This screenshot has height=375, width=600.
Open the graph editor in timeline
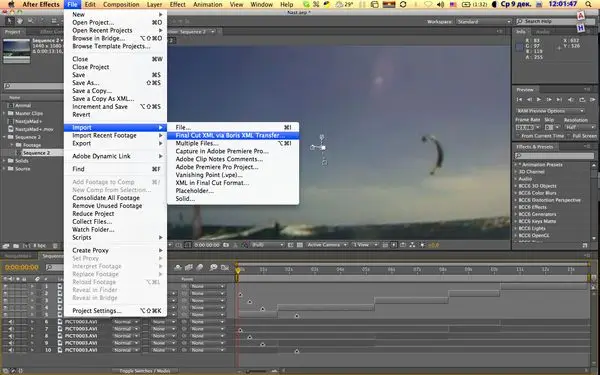click(x=225, y=267)
